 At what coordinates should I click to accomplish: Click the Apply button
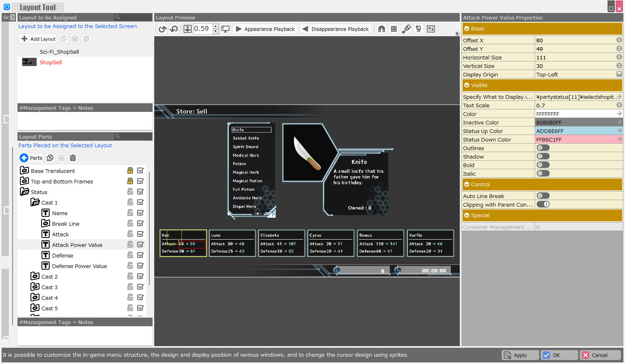click(x=520, y=355)
